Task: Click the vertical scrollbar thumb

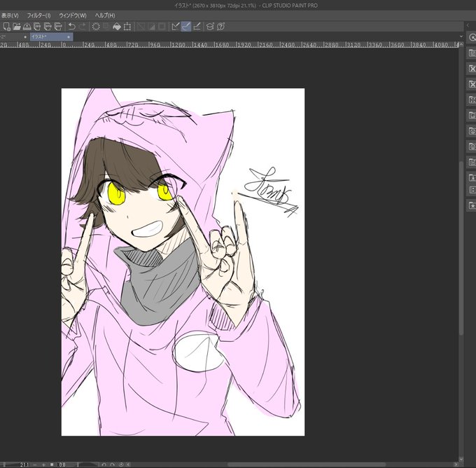Action: pyautogui.click(x=461, y=248)
